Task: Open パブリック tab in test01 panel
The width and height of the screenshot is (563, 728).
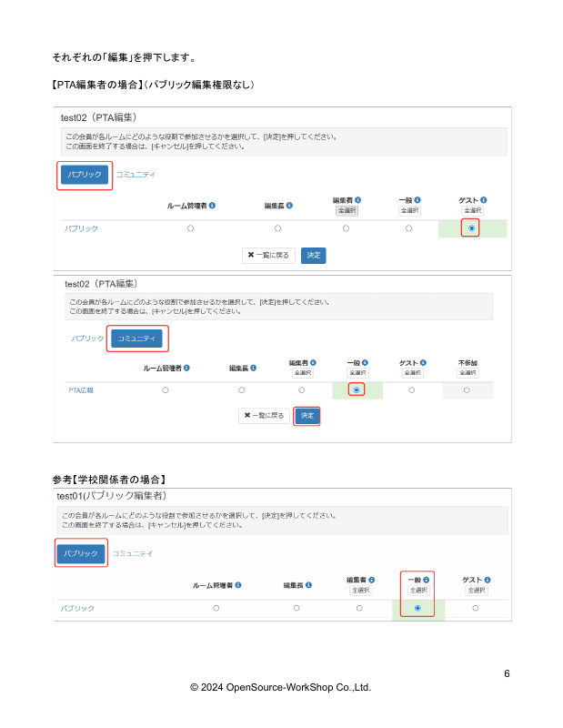Action: (x=81, y=553)
